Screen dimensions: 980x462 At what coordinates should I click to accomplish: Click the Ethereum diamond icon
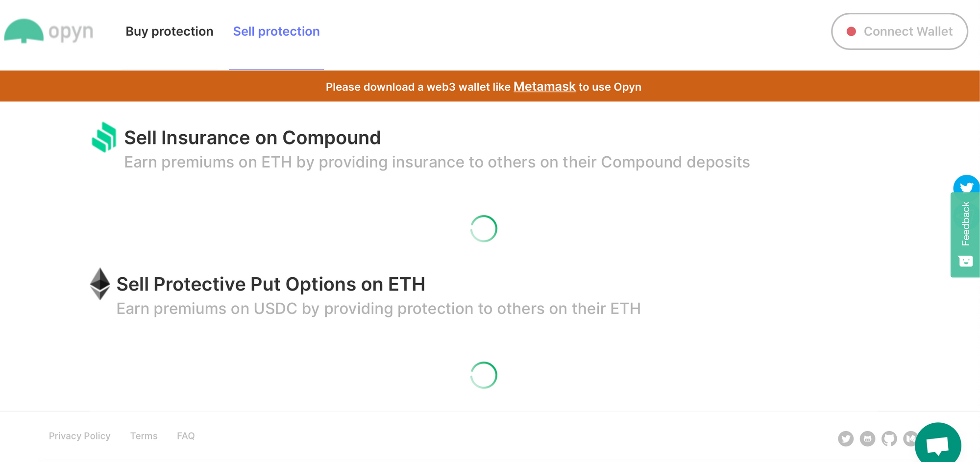pyautogui.click(x=100, y=283)
